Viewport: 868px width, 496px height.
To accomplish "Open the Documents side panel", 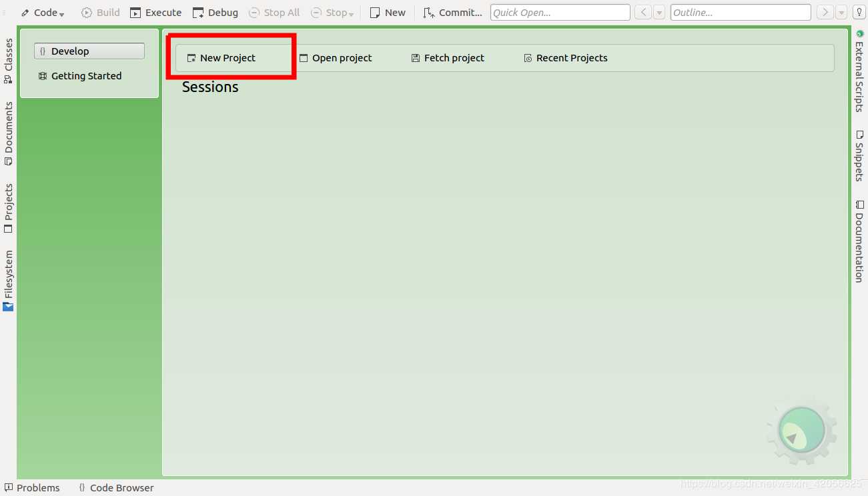I will pos(8,133).
